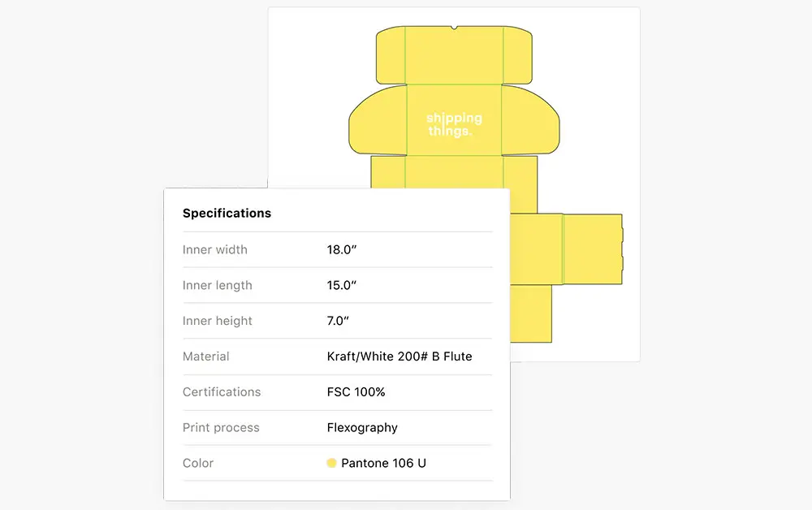Select the Inner height value 7.0″
The width and height of the screenshot is (812, 510).
pyautogui.click(x=338, y=321)
